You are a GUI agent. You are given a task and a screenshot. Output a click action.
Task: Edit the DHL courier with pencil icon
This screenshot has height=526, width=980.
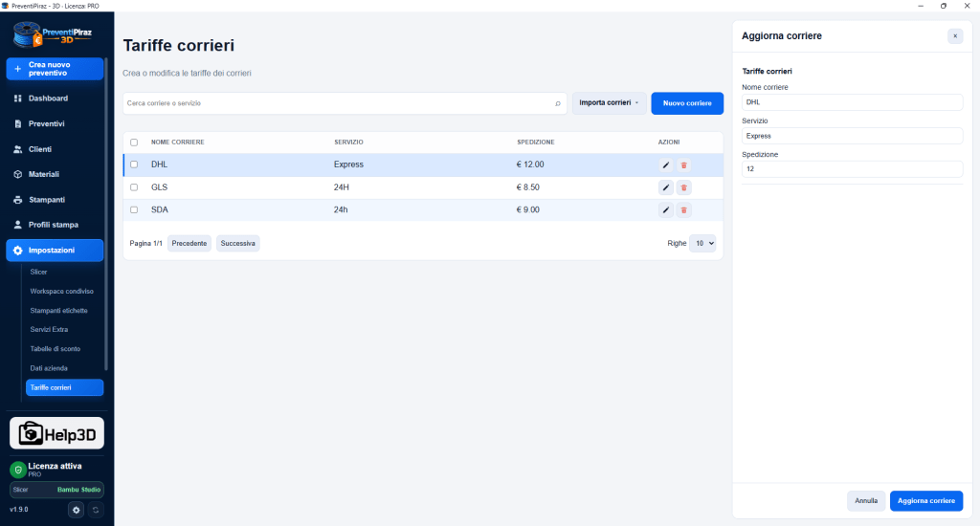[x=666, y=164]
